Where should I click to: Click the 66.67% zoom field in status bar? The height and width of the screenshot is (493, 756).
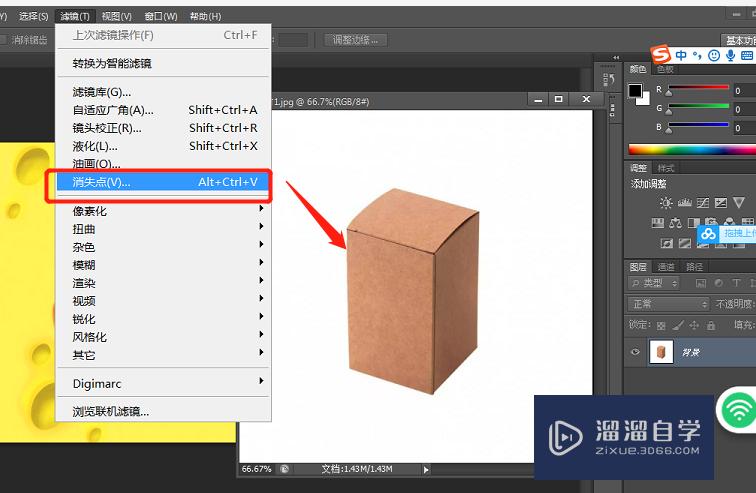256,469
